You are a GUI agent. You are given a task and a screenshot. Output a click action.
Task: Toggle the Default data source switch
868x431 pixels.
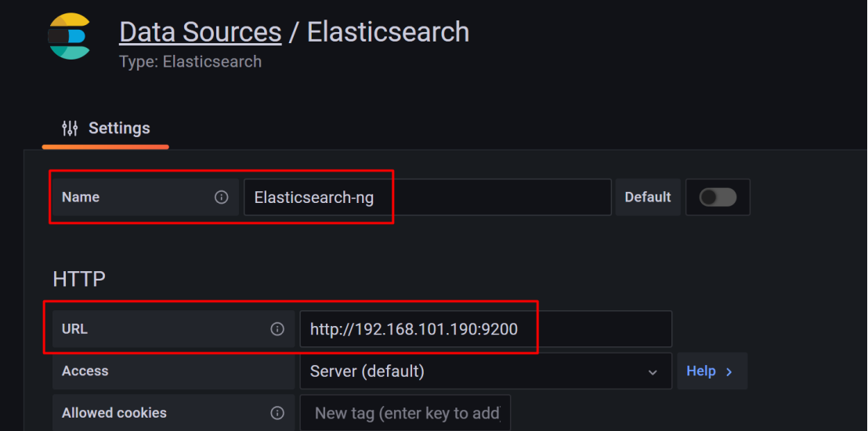718,197
